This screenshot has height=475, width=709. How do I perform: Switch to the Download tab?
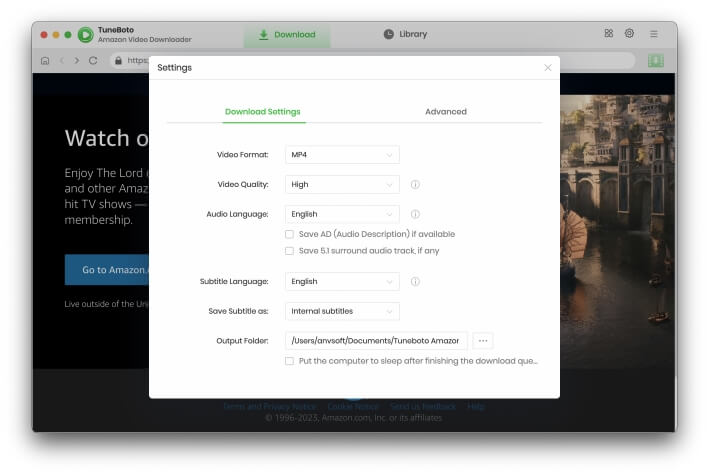click(x=287, y=35)
